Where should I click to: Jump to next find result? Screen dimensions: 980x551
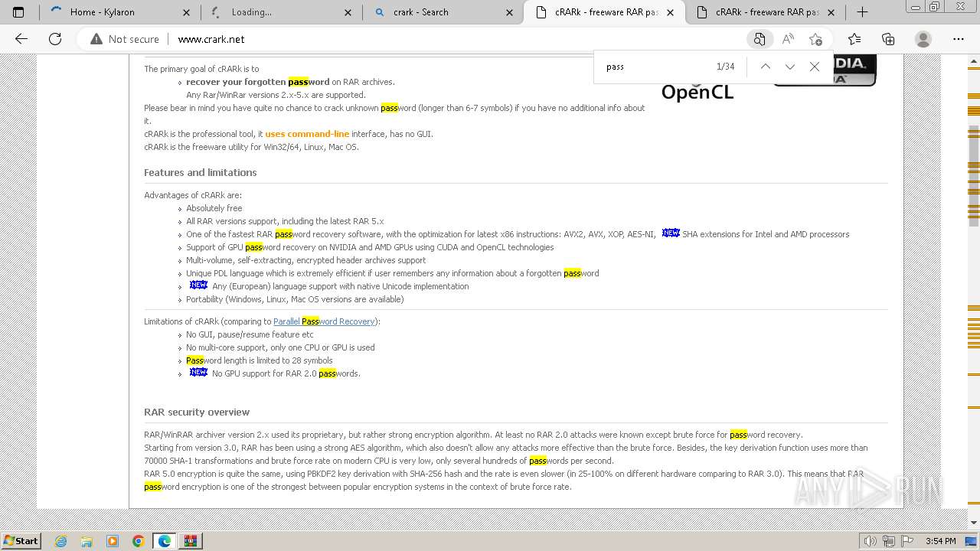790,67
